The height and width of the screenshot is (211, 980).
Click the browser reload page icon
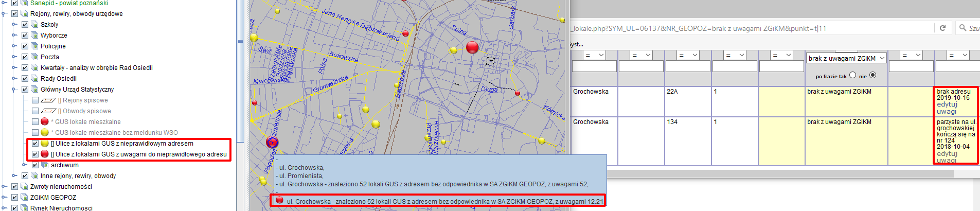pos(942,28)
